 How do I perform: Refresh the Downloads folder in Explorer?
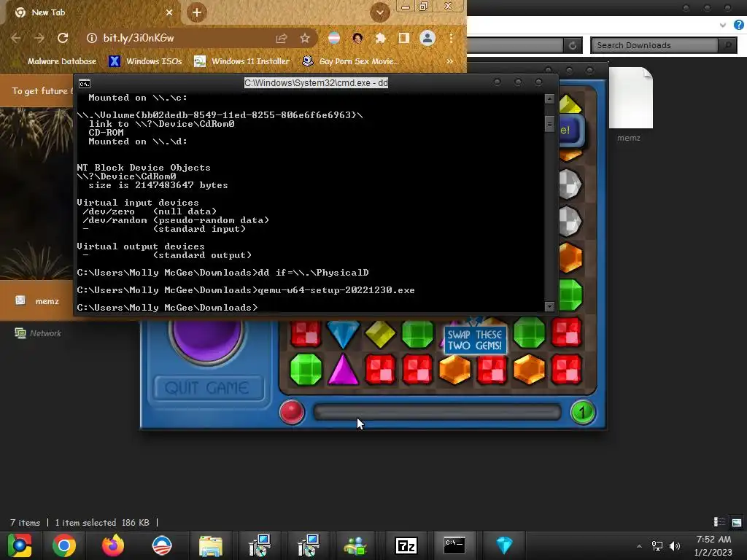click(x=572, y=45)
